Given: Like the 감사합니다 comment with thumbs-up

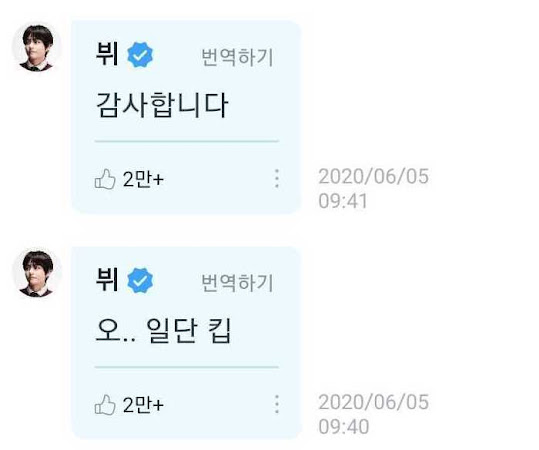Looking at the screenshot, I should 105,179.
